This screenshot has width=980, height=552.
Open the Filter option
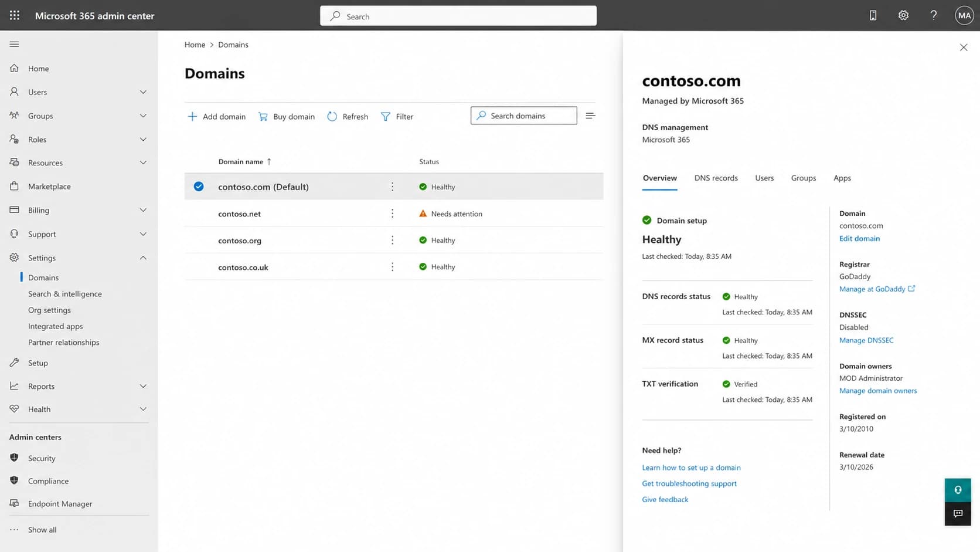coord(397,116)
